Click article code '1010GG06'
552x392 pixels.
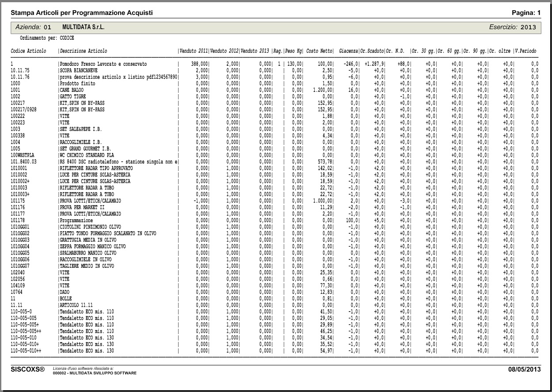tap(20, 259)
